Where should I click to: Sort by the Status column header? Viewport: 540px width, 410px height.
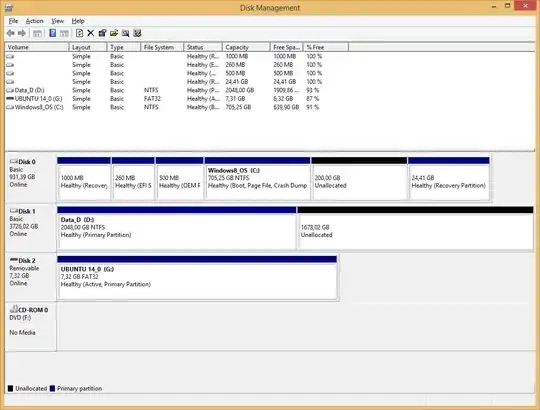point(203,47)
